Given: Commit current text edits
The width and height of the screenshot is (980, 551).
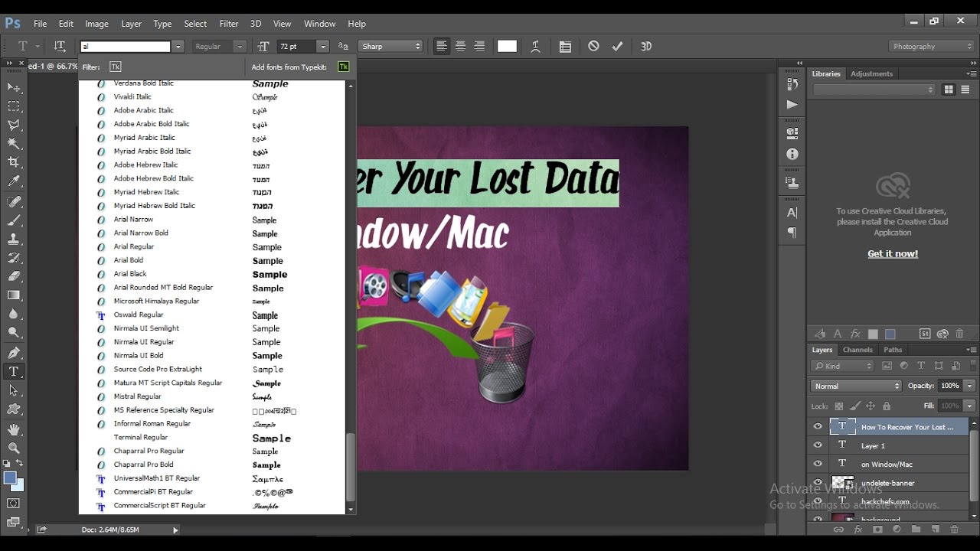Looking at the screenshot, I should coord(617,47).
